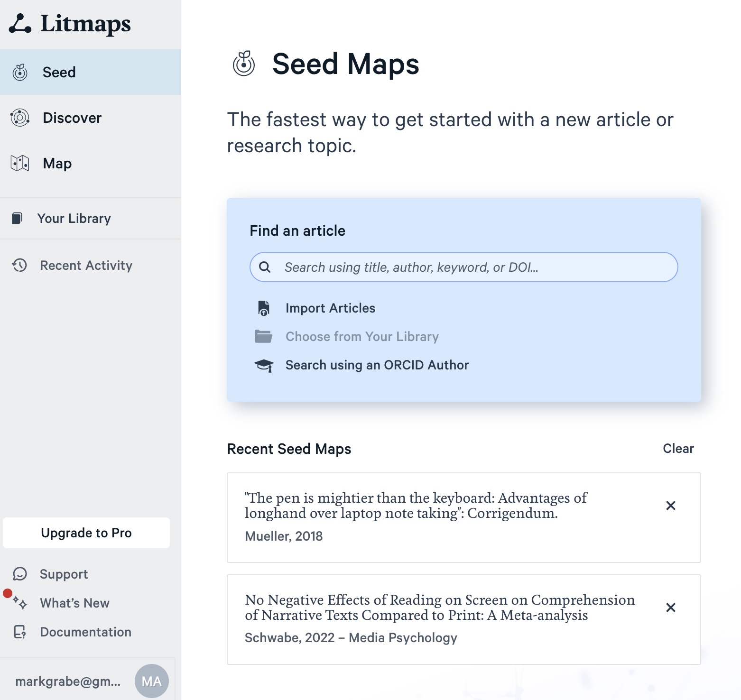Select the Seed sidebar icon

click(20, 72)
